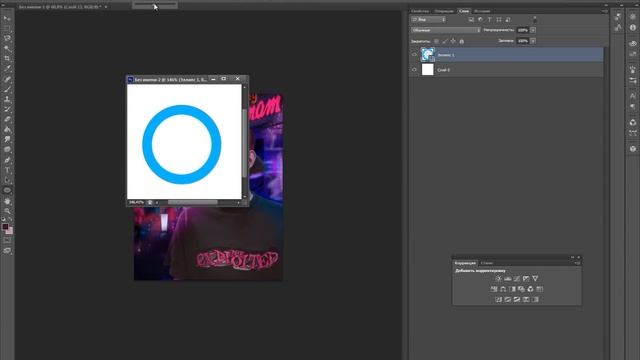The width and height of the screenshot is (640, 360).
Task: Select the Dodge tool
Action: pyautogui.click(x=7, y=150)
